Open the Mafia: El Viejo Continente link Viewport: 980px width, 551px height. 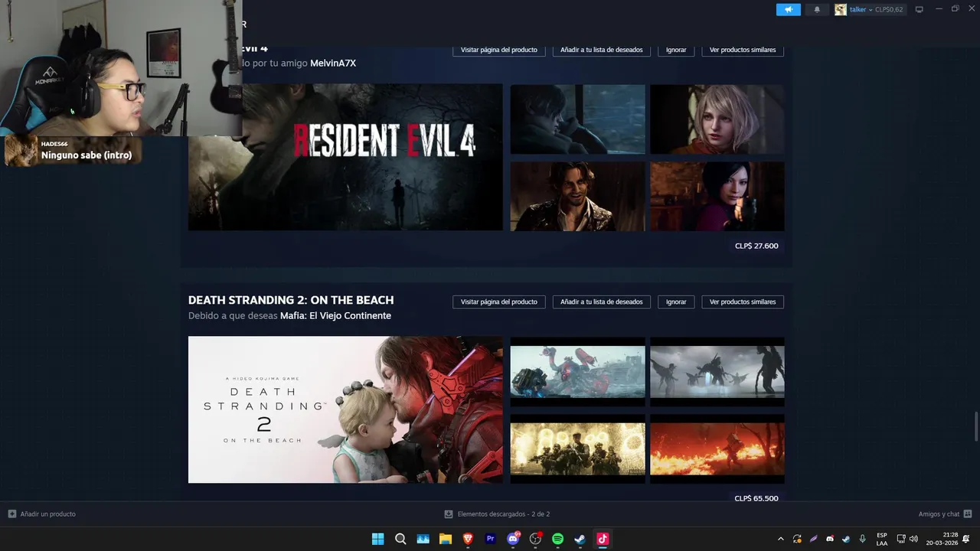[x=335, y=316]
